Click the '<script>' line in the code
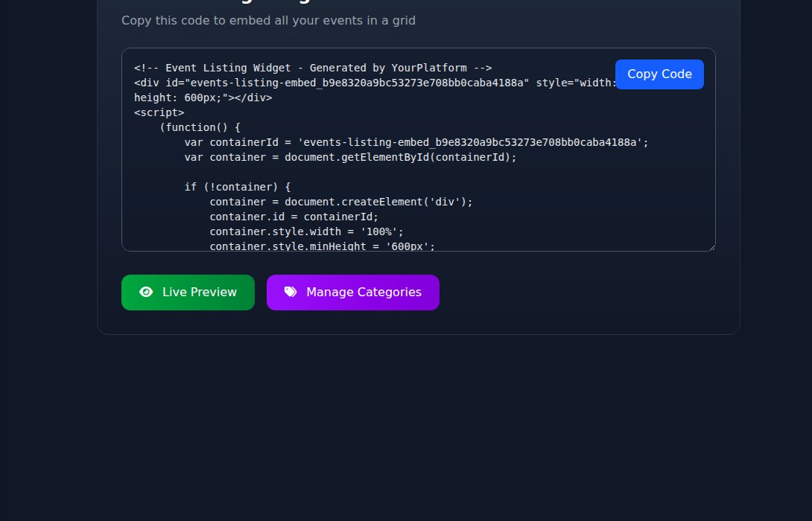The image size is (812, 521). click(x=159, y=112)
